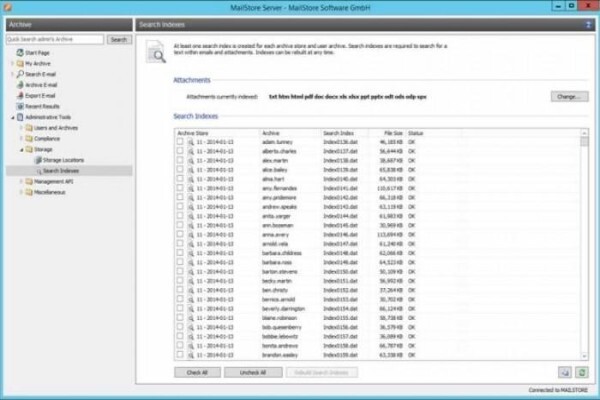Click the My Archive folder icon
Viewport: 600px width, 400px height.
click(20, 63)
